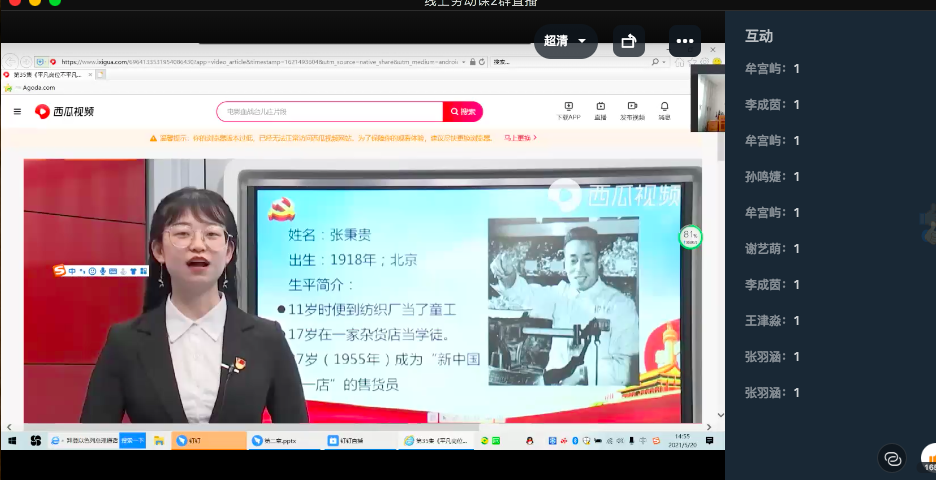Click the ixigua.com URL address bar
936x480 pixels.
[x=260, y=61]
